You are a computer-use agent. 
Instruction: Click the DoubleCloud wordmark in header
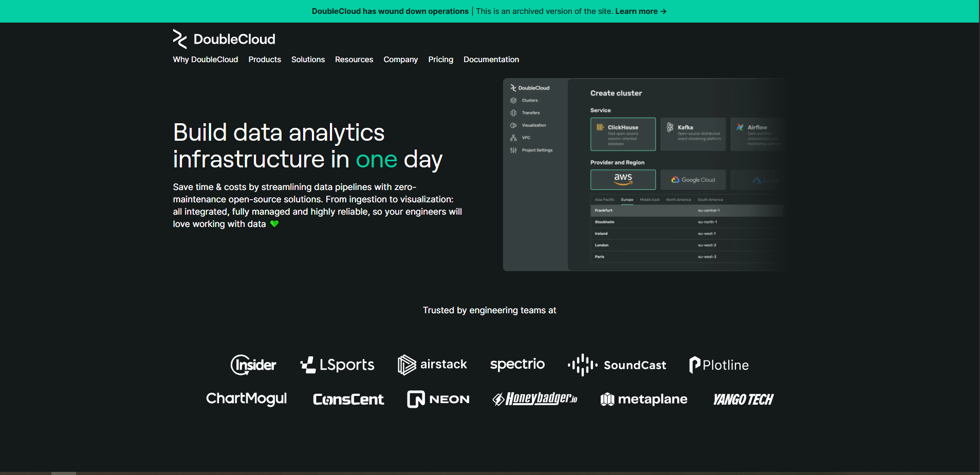pos(234,39)
